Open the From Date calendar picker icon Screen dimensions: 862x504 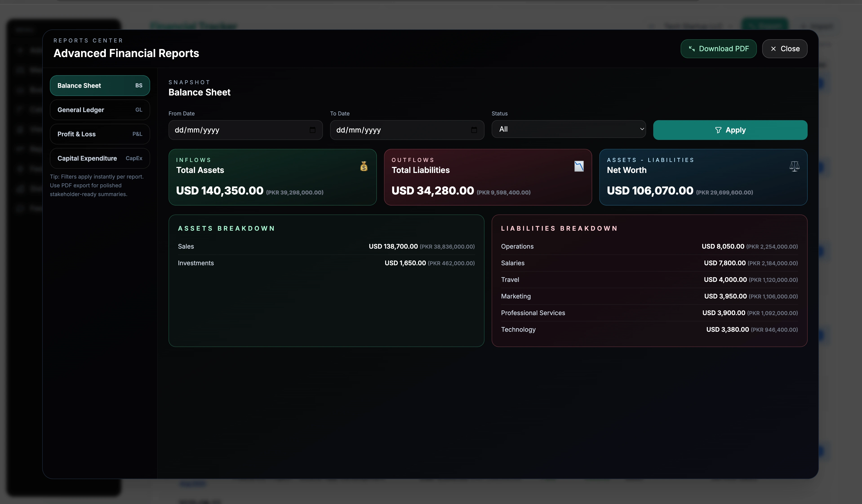(x=312, y=130)
